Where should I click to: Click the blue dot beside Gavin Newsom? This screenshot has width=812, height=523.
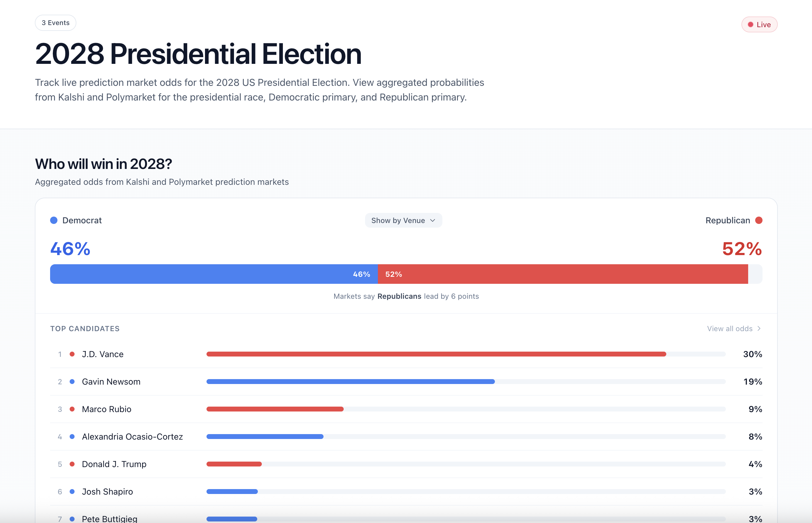click(x=72, y=382)
